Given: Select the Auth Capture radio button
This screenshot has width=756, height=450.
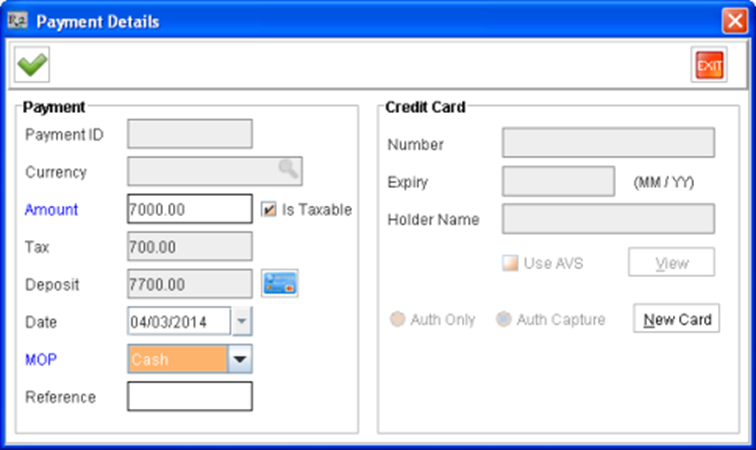Looking at the screenshot, I should (503, 319).
